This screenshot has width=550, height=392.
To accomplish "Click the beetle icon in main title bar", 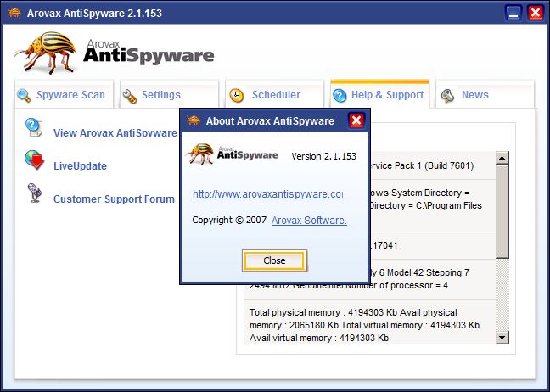I will [14, 13].
